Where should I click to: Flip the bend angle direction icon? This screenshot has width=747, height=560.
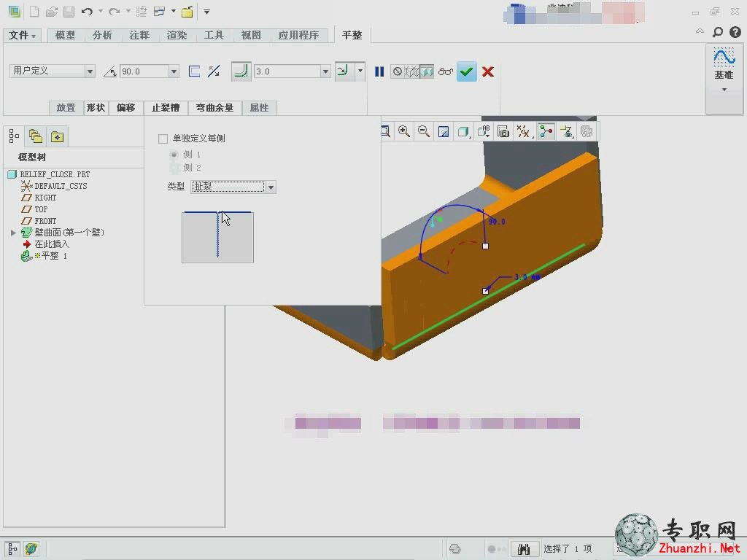(214, 71)
